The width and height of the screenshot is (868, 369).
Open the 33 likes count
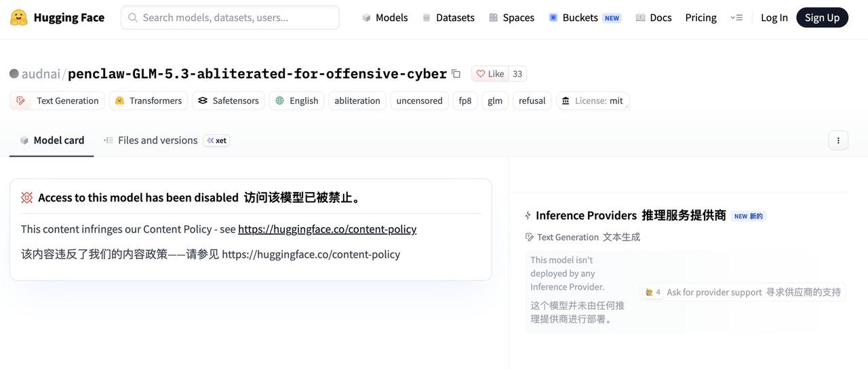pos(517,73)
